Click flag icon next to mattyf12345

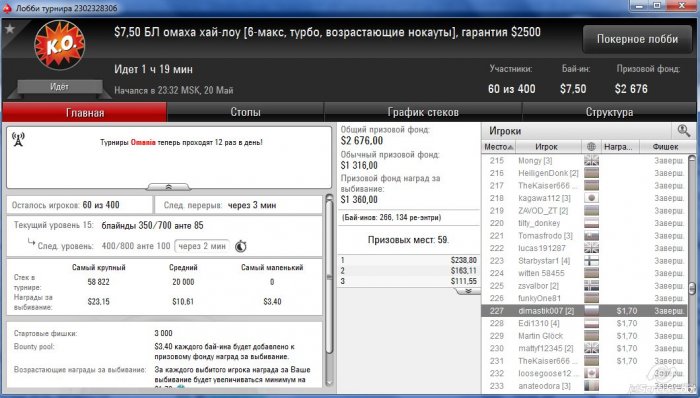(x=591, y=348)
